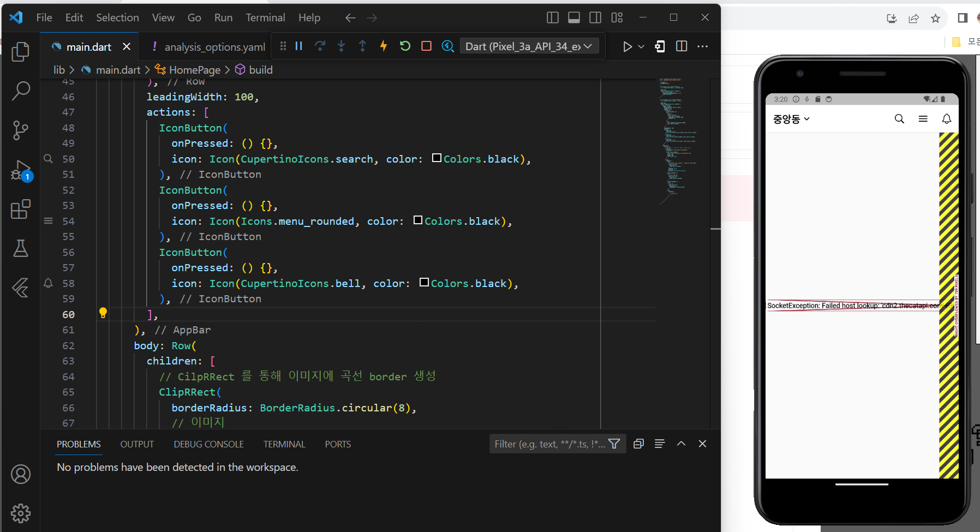Select the OUTPUT panel tab
Viewport: 980px width, 532px height.
[x=137, y=444]
